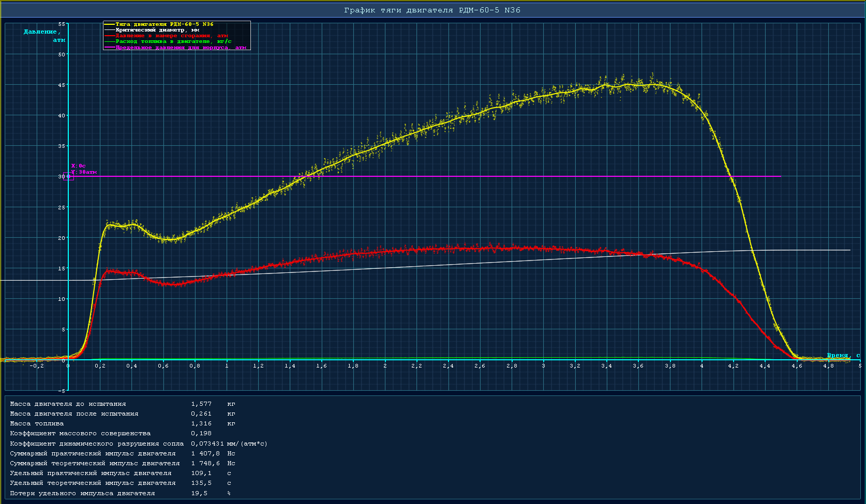This screenshot has width=866, height=504.
Task: Click the value '1 407,8' Нс
Action: point(205,453)
